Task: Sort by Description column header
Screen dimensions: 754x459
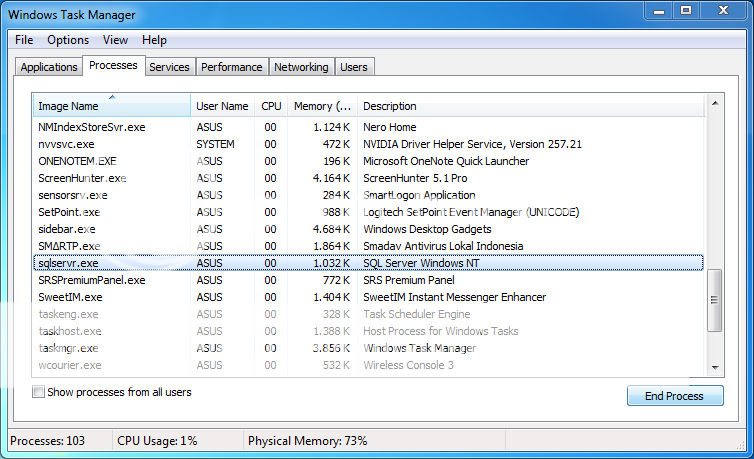Action: (531, 106)
